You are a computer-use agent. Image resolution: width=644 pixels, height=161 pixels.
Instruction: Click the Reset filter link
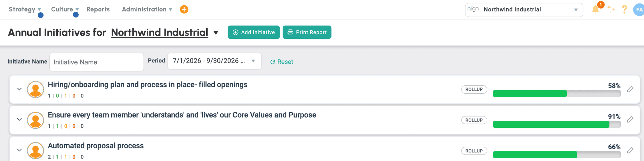(x=281, y=62)
